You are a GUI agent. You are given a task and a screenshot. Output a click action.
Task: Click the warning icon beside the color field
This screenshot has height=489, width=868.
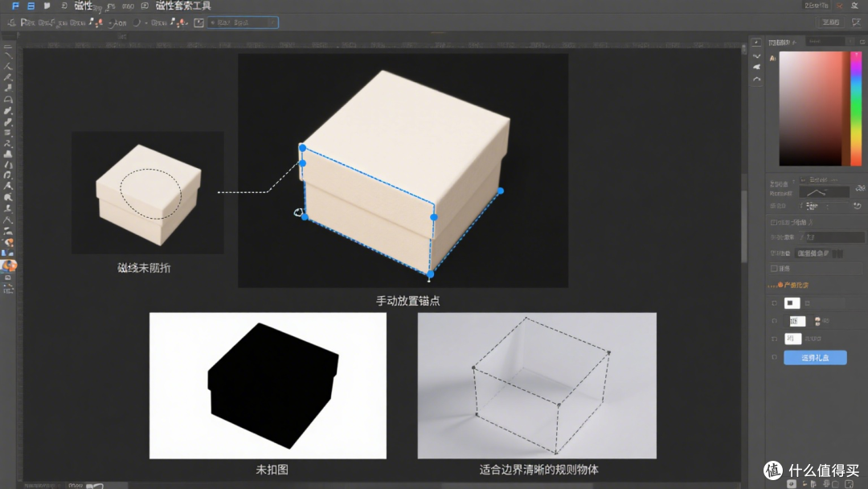773,58
